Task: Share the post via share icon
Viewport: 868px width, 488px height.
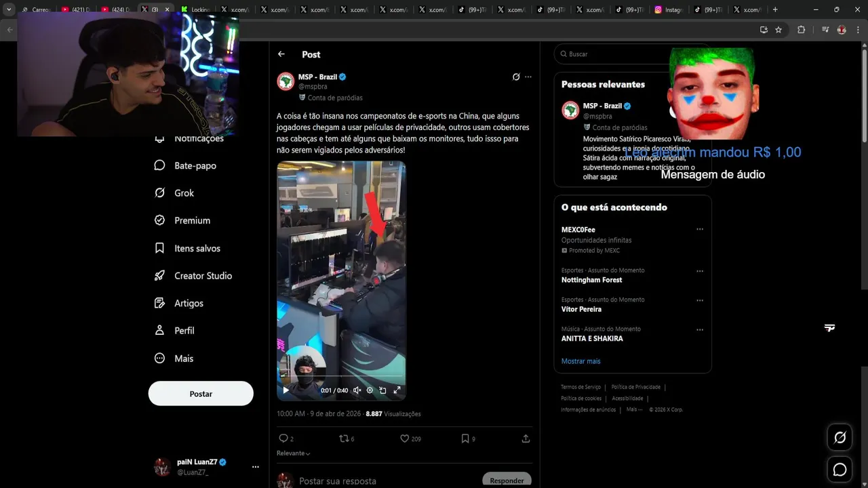Action: coord(526,439)
